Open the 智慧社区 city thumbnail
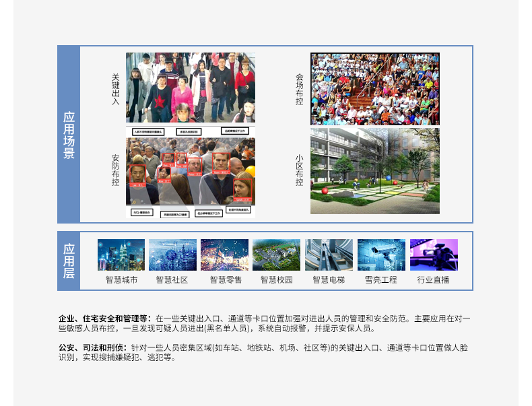532x406 pixels. coord(172,255)
